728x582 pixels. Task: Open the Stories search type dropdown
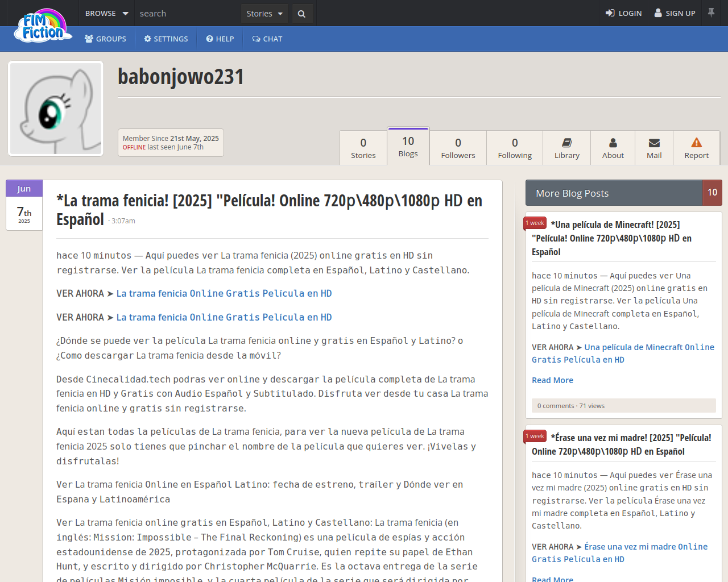coord(264,14)
